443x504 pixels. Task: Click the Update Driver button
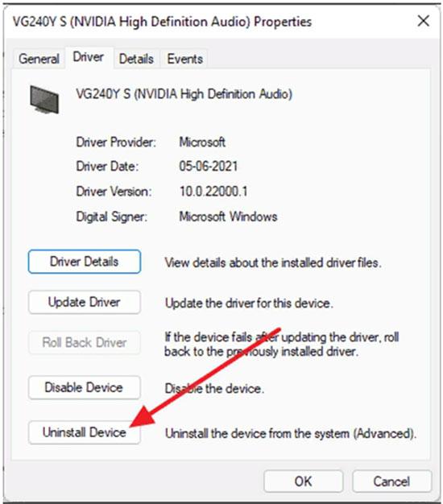coord(85,302)
